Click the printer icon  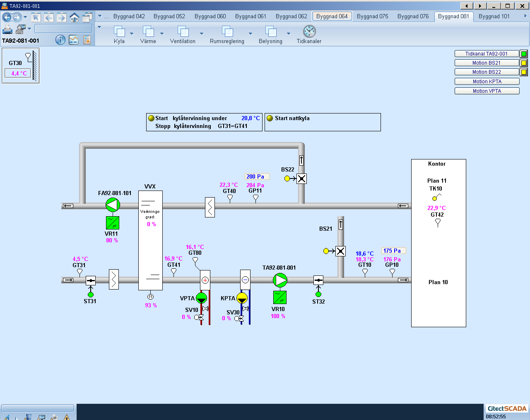(x=7, y=29)
